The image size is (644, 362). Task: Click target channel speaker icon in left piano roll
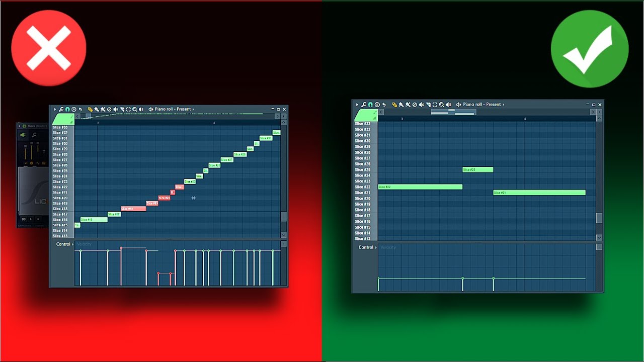[150, 109]
